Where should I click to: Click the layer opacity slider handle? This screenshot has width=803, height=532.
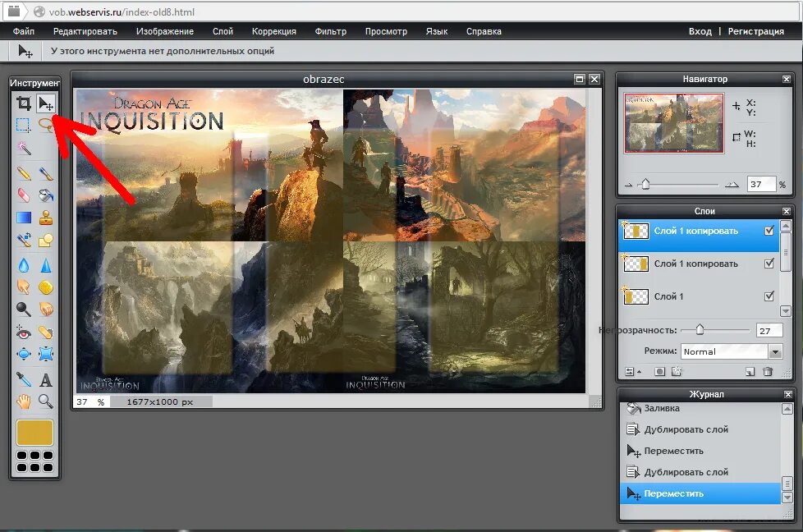point(700,330)
